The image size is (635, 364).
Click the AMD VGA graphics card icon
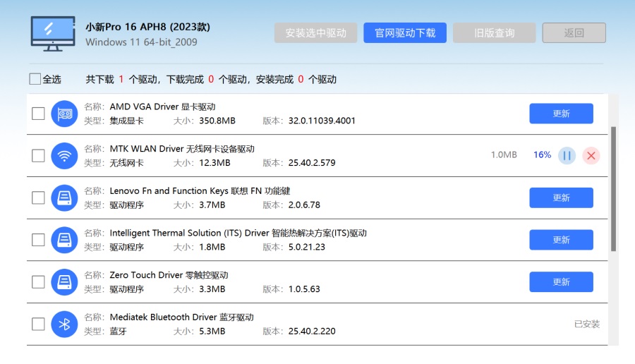pyautogui.click(x=64, y=114)
